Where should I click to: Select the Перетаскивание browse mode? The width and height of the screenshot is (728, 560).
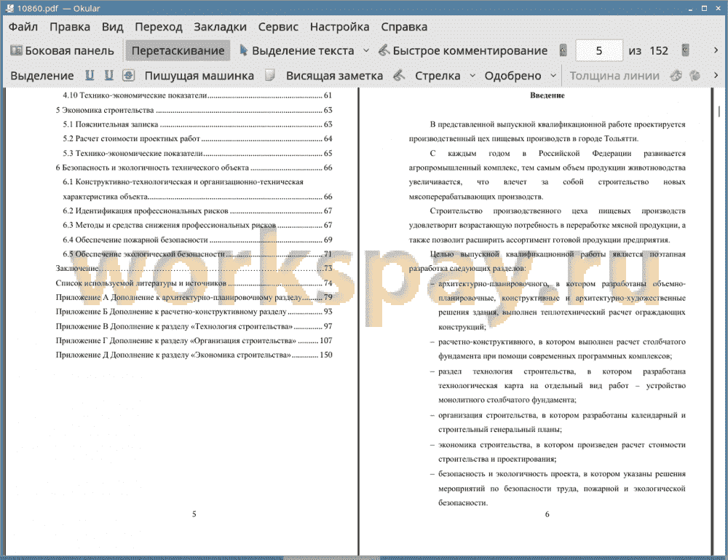[178, 51]
